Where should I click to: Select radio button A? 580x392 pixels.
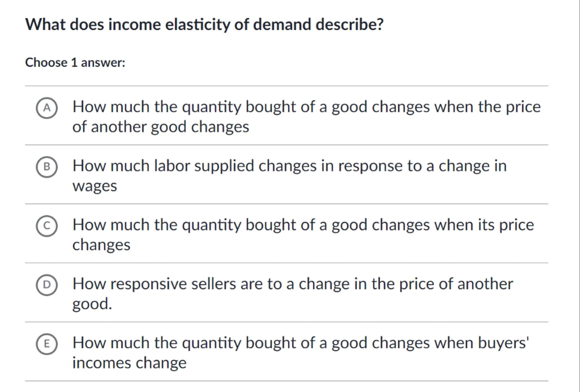(x=47, y=108)
